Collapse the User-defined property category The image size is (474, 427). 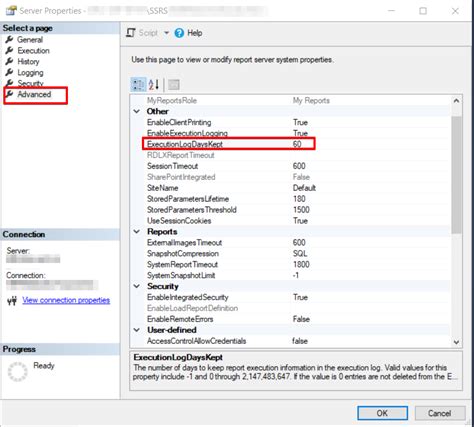tap(137, 330)
